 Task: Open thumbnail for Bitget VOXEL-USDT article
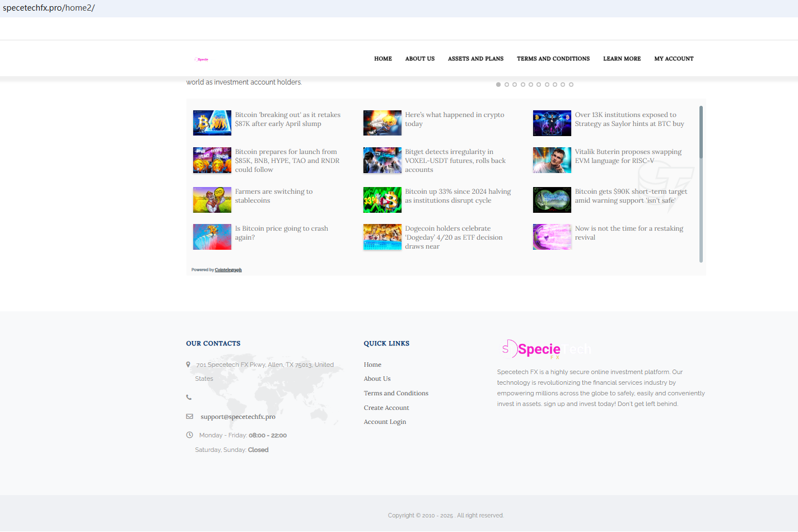[x=382, y=160]
